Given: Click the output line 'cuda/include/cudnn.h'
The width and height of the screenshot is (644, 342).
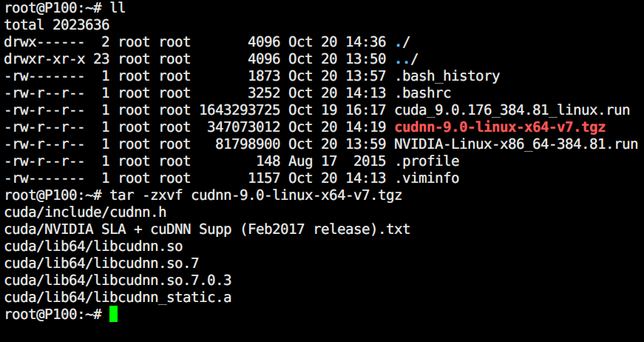Looking at the screenshot, I should [x=86, y=212].
